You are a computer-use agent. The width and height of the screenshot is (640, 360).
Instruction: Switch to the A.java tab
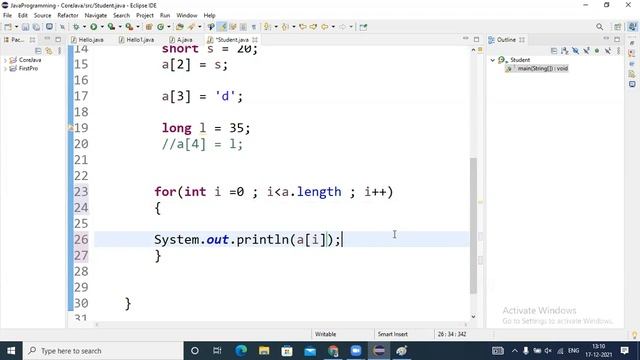(181, 40)
